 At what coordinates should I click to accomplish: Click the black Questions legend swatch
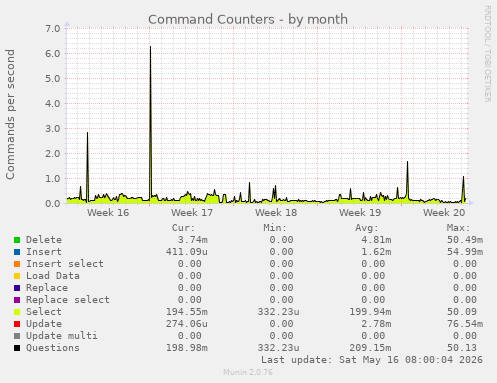click(x=17, y=348)
